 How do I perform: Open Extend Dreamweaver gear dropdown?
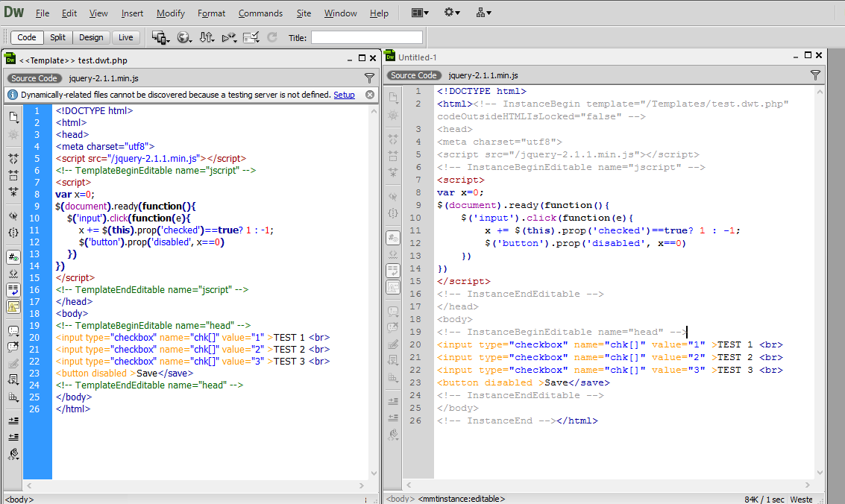click(x=452, y=13)
